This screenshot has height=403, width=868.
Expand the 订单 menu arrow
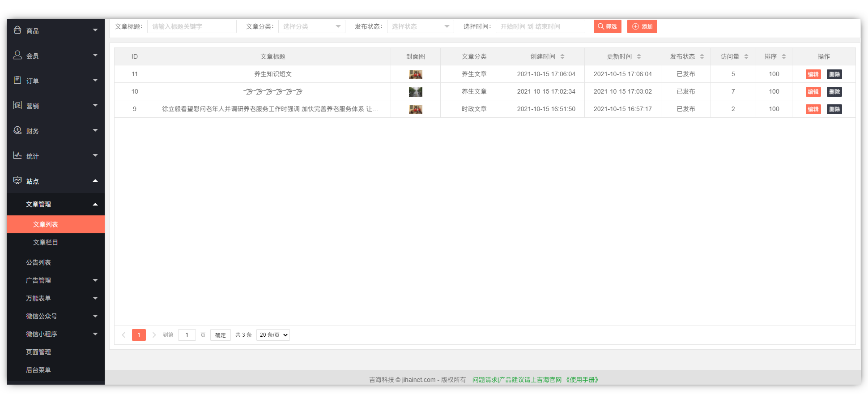tap(95, 80)
